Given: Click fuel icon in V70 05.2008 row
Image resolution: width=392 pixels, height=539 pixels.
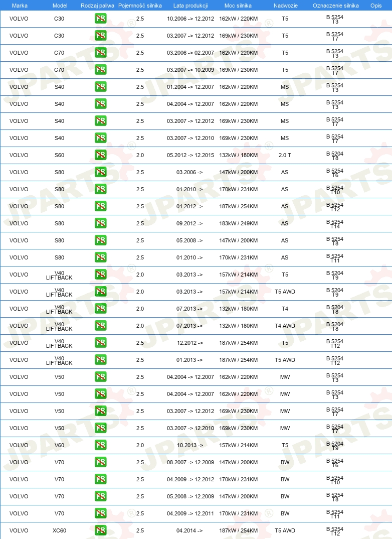Looking at the screenshot, I should click(101, 496).
